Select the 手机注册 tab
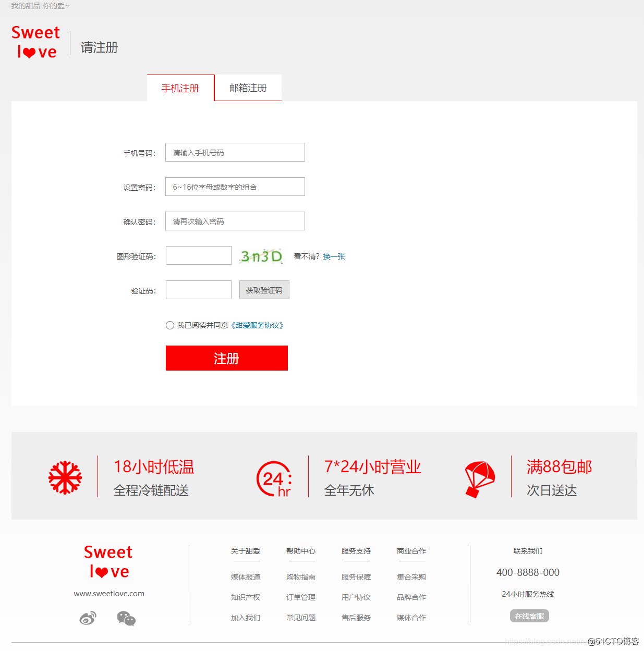 (180, 88)
